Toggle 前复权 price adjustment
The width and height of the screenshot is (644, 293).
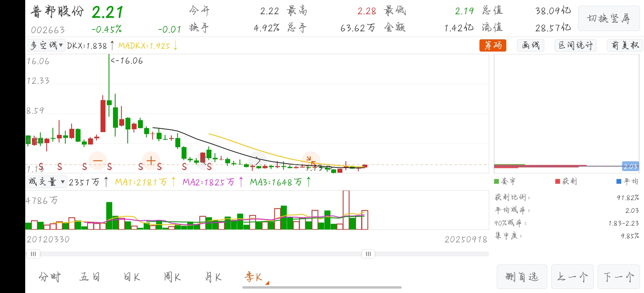point(625,45)
